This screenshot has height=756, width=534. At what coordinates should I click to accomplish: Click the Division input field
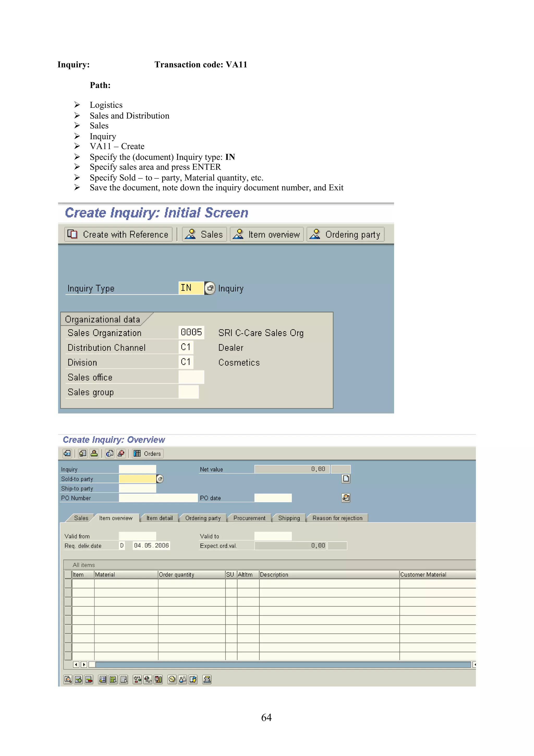pyautogui.click(x=186, y=362)
